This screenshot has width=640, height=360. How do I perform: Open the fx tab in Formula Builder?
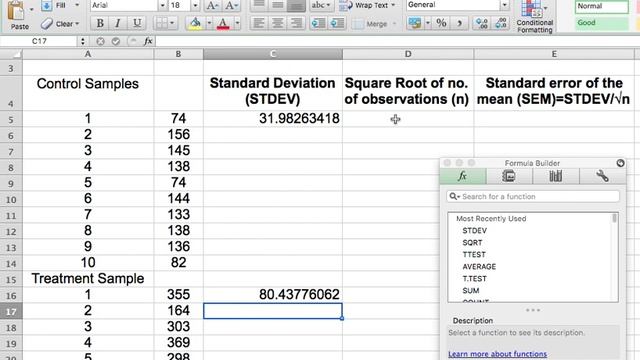[x=463, y=176]
